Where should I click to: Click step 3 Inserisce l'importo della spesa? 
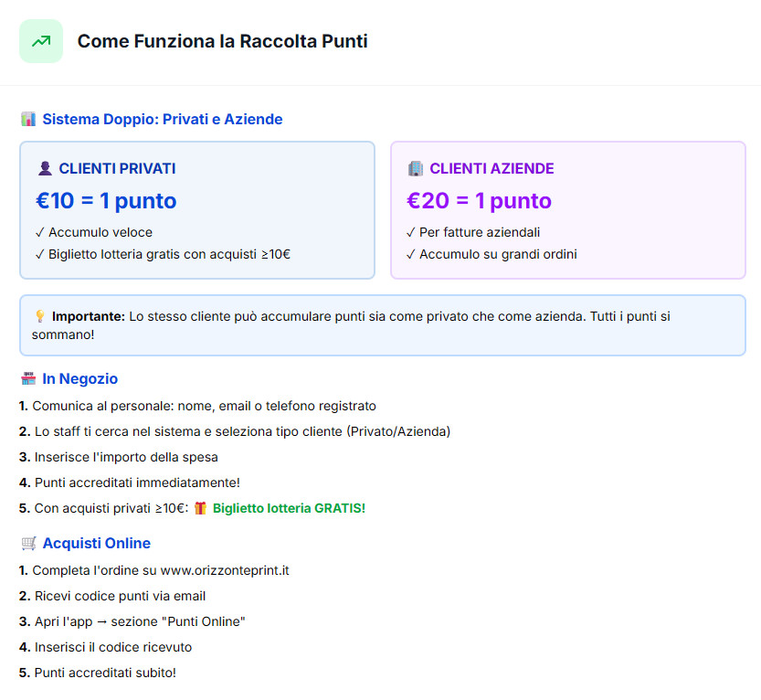[x=119, y=457]
